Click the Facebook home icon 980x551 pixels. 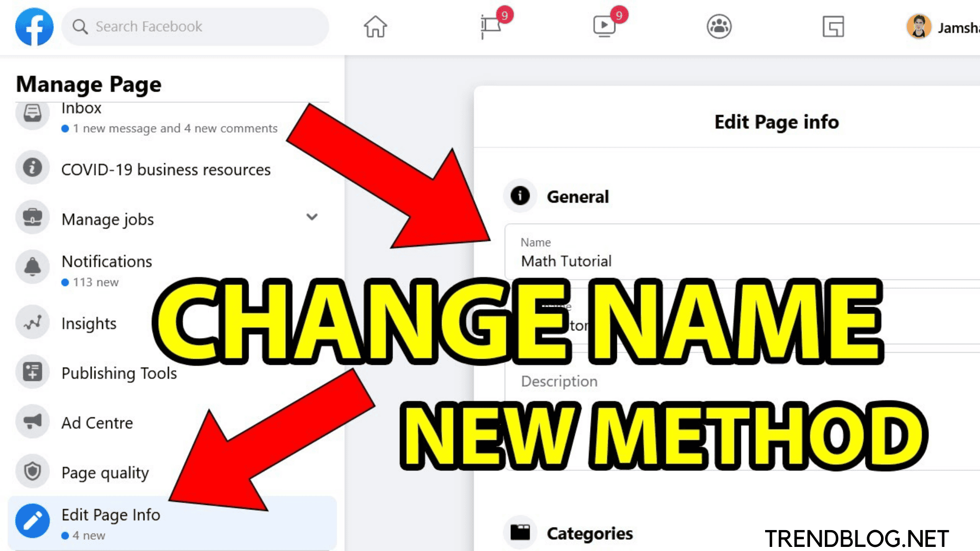374,26
